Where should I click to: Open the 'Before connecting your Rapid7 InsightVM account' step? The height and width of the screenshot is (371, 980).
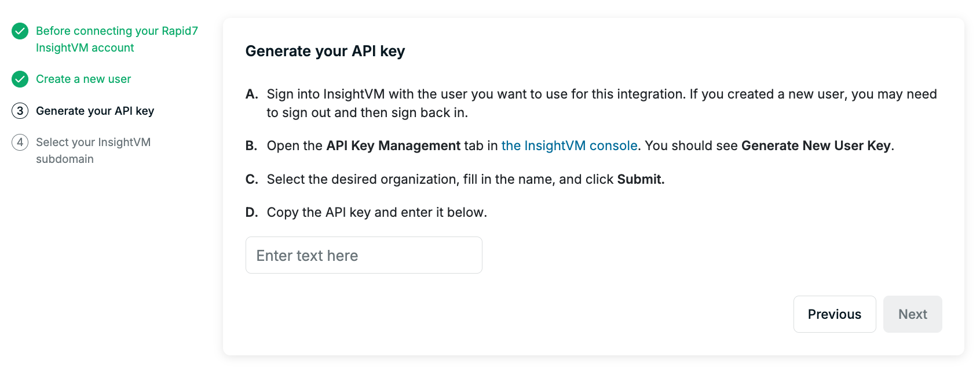(117, 39)
